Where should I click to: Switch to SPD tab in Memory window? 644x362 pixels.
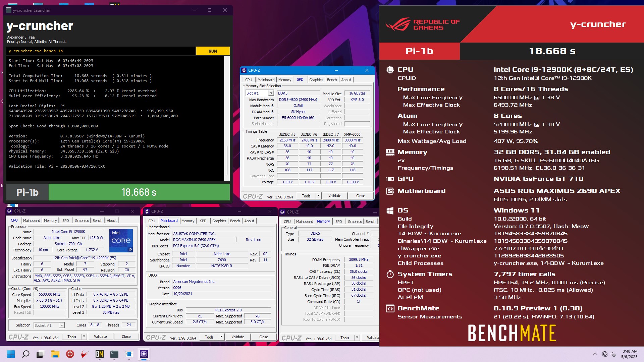coord(339,222)
